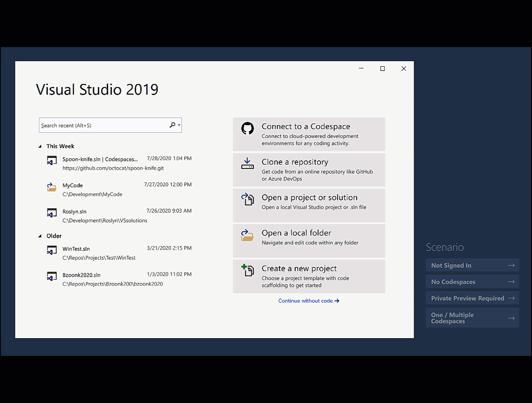Click the 7/26/2020 9:03 AM timestamp
Viewport: 532px width, 403px height.
(169, 211)
